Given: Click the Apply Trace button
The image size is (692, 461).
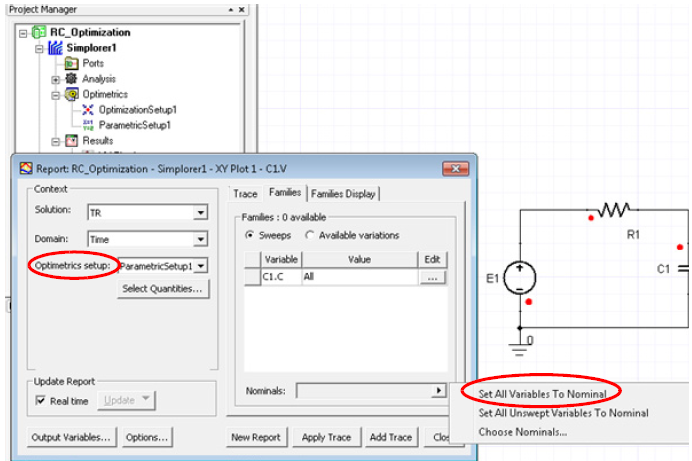Looking at the screenshot, I should 326,437.
